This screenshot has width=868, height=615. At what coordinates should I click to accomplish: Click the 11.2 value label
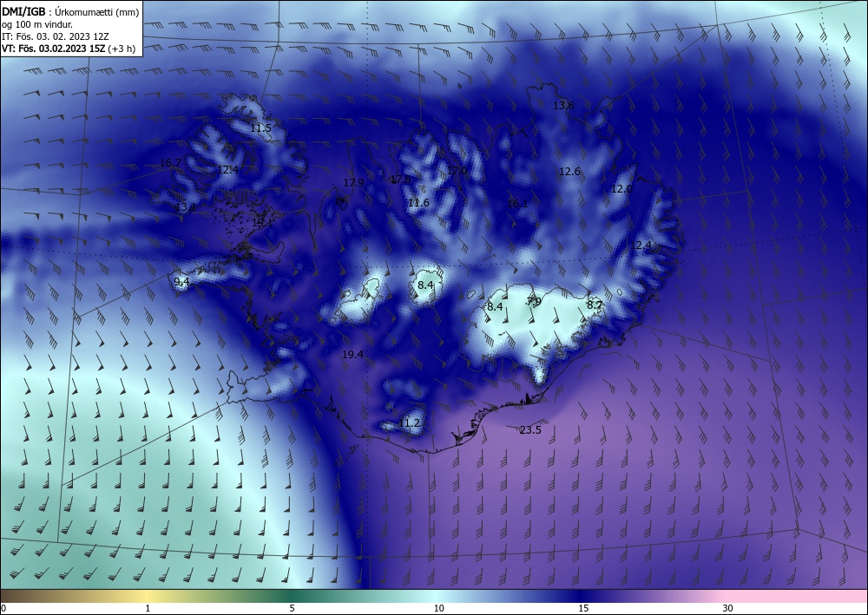point(409,423)
